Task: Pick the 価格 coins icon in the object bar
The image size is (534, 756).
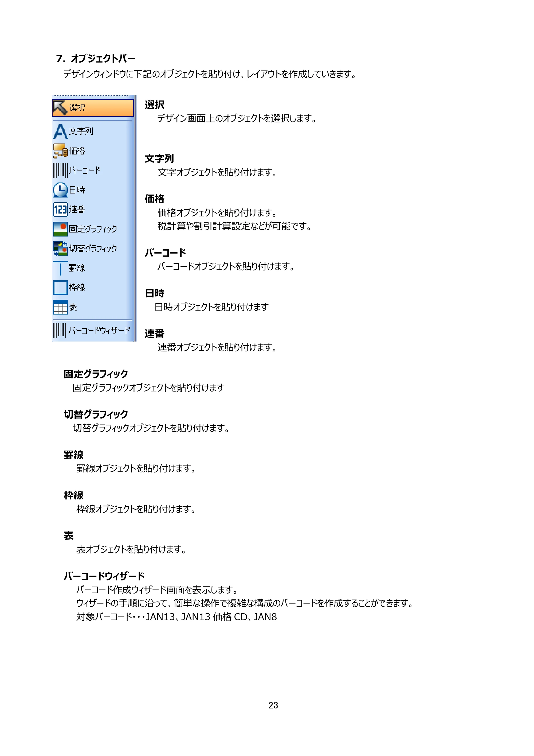Action: (60, 151)
